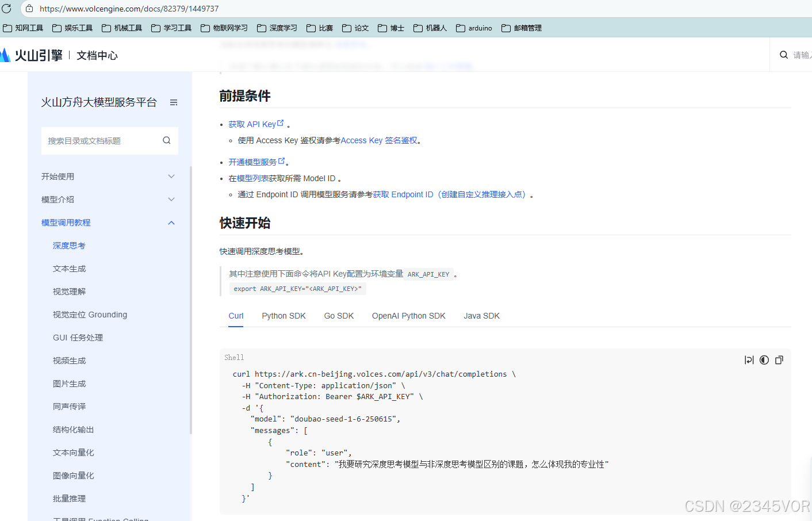Click the 火山方舟大模型服务平台 sidebar title

pos(99,102)
